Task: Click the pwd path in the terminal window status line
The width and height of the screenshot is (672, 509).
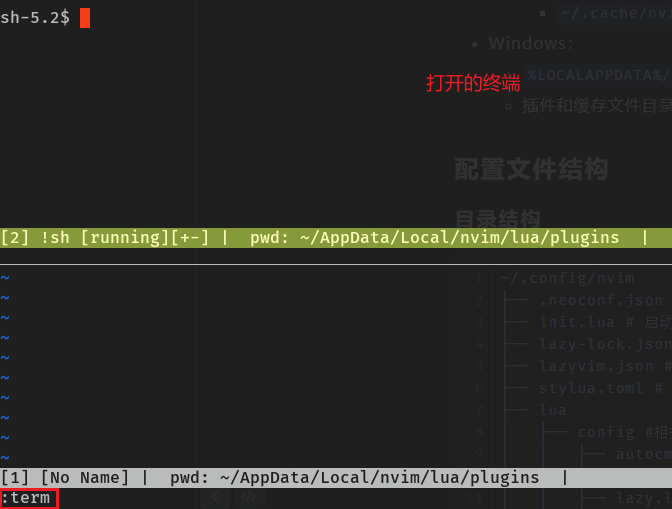Action: (460, 238)
